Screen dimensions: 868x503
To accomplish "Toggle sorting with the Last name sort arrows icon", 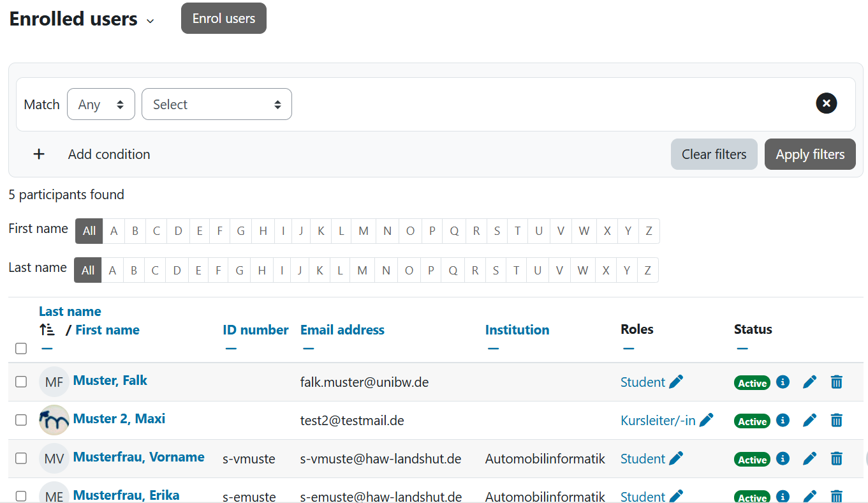I will (47, 330).
